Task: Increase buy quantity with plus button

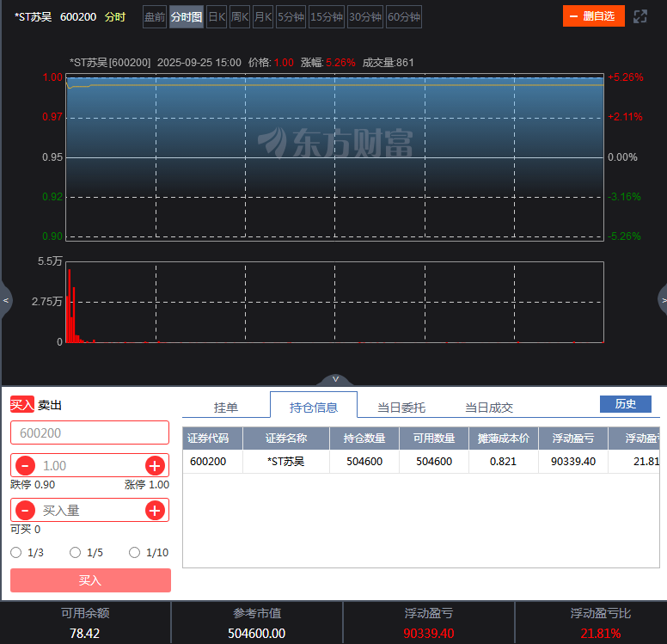Action: [x=155, y=511]
